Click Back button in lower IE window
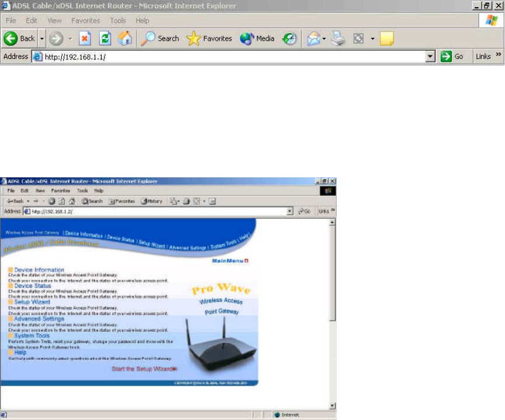 (x=15, y=201)
